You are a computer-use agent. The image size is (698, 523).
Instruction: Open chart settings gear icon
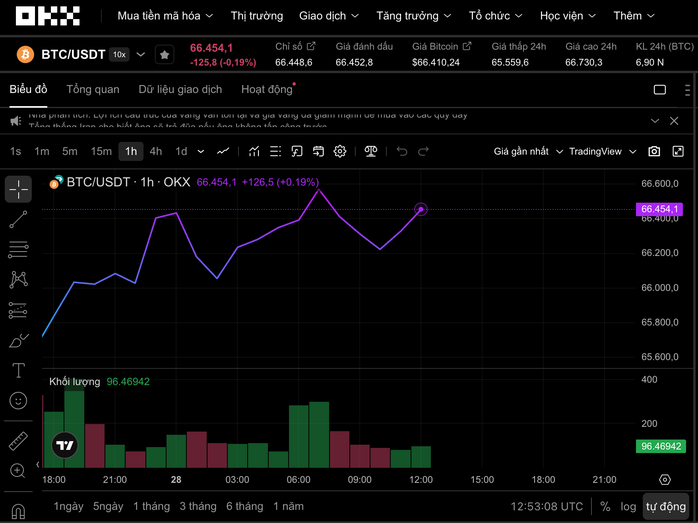tap(340, 151)
